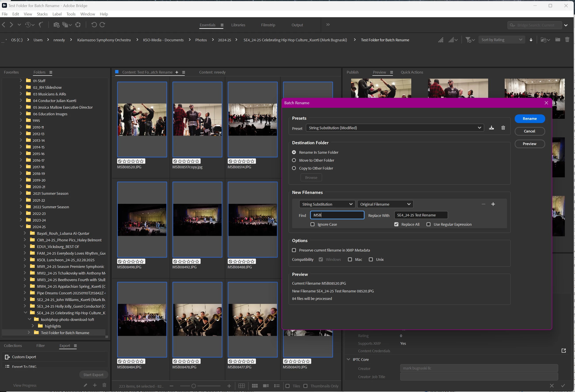Click the rotate 90° counterclockwise icon

94,25
